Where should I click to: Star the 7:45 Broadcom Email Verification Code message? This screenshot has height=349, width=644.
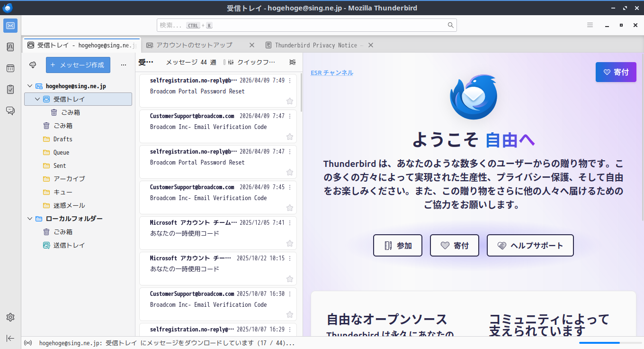point(290,208)
